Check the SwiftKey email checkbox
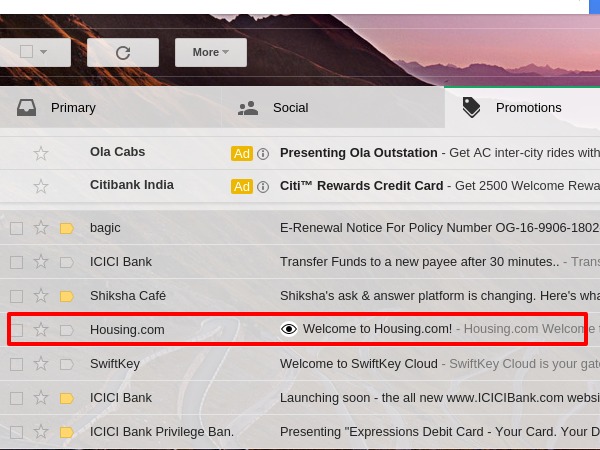600x450 pixels. [16, 364]
